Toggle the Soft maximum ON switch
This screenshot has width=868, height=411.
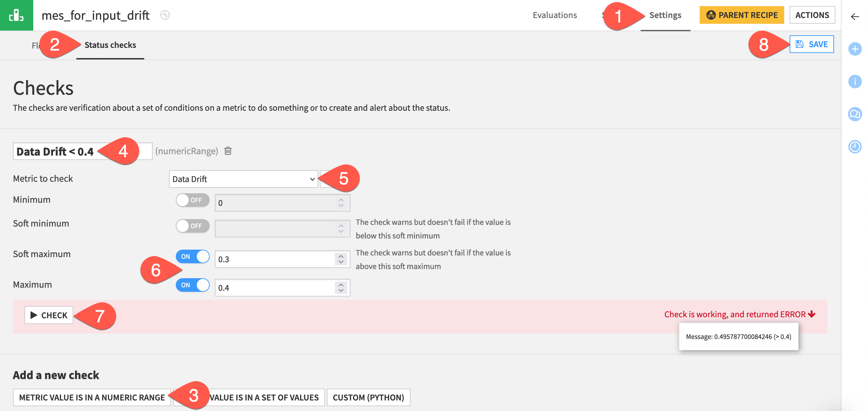click(x=192, y=255)
